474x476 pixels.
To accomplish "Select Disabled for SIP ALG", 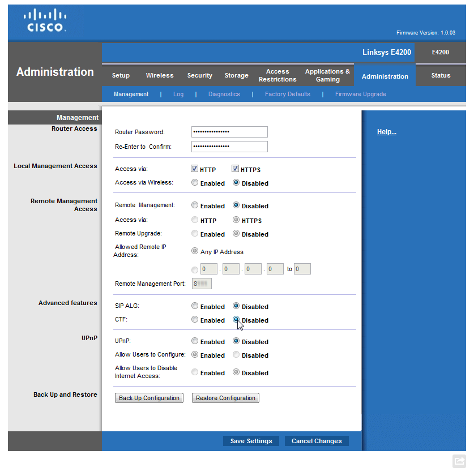I will pos(236,306).
